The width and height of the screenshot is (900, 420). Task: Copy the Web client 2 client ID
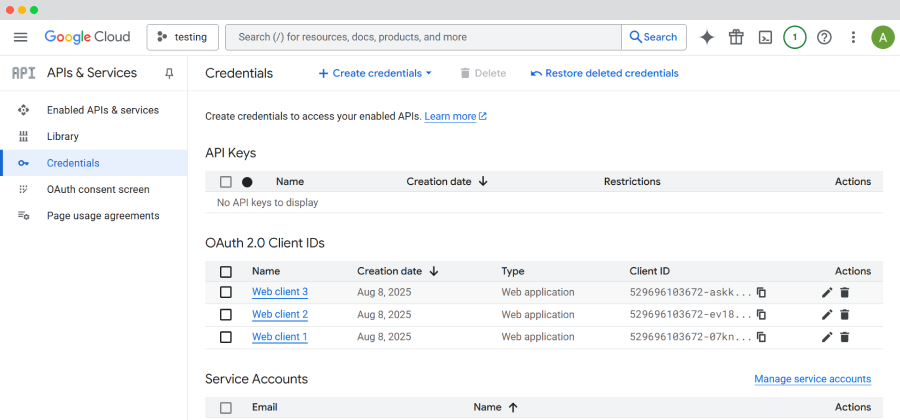pos(761,314)
